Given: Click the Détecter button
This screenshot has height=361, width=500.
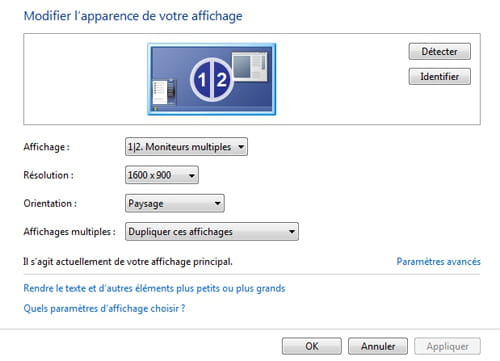Looking at the screenshot, I should (440, 51).
